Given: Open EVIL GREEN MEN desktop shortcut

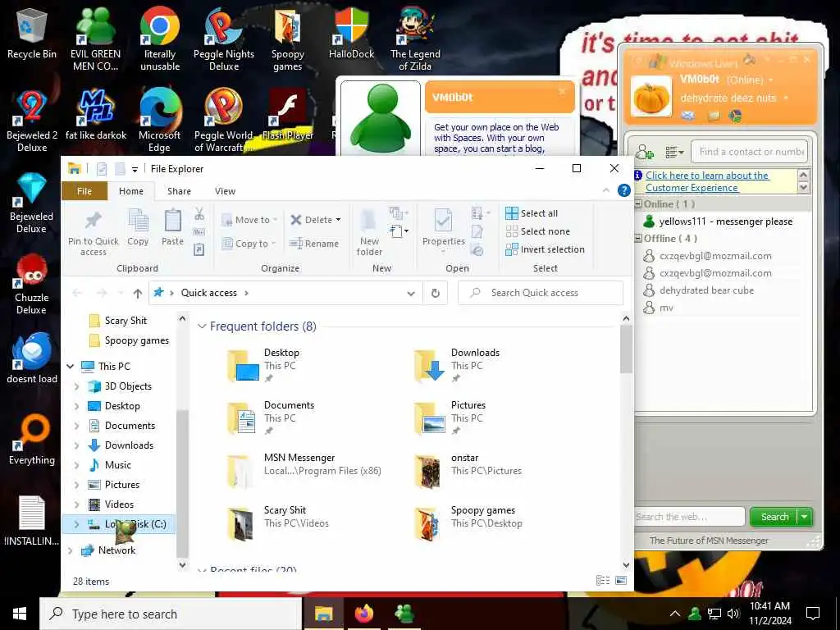Looking at the screenshot, I should point(95,39).
